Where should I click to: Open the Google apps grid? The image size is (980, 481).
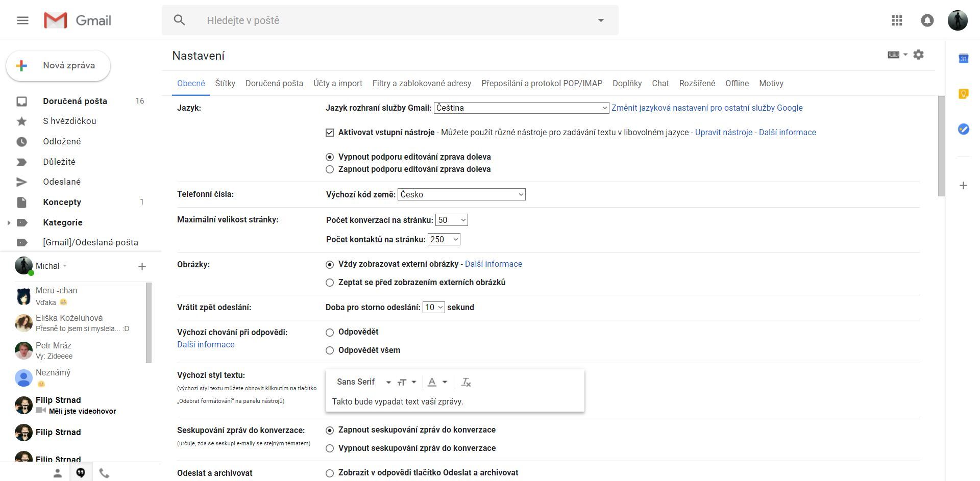[x=897, y=20]
